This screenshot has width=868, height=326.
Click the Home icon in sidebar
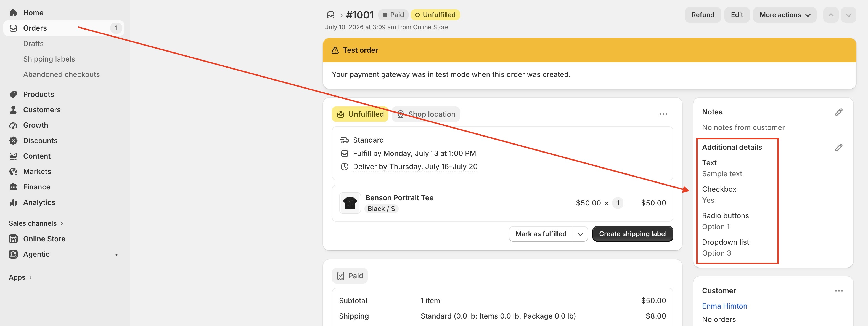click(13, 12)
